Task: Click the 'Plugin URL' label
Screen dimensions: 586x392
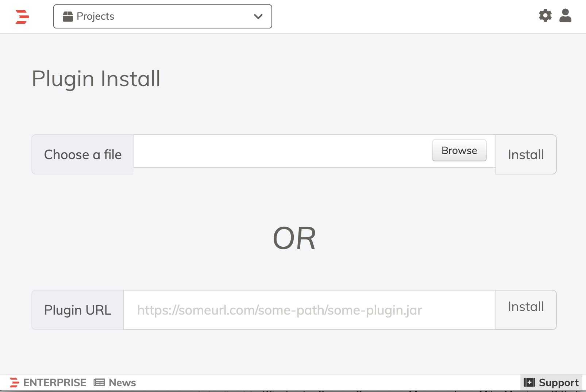Action: coord(78,310)
